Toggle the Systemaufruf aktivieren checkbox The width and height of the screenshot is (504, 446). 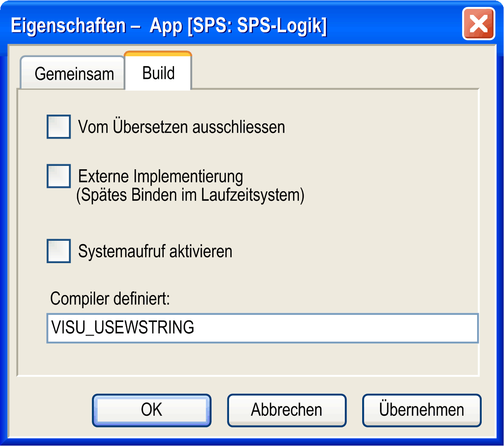59,251
